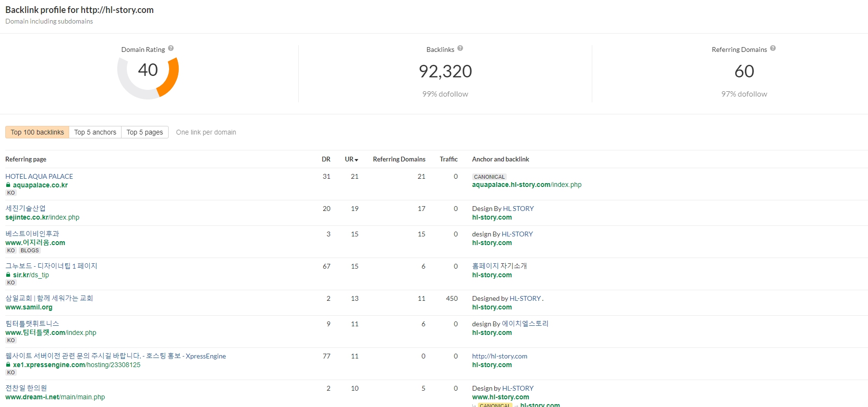The height and width of the screenshot is (407, 868).
Task: Click the BLOGS tag badge
Action: pos(30,250)
